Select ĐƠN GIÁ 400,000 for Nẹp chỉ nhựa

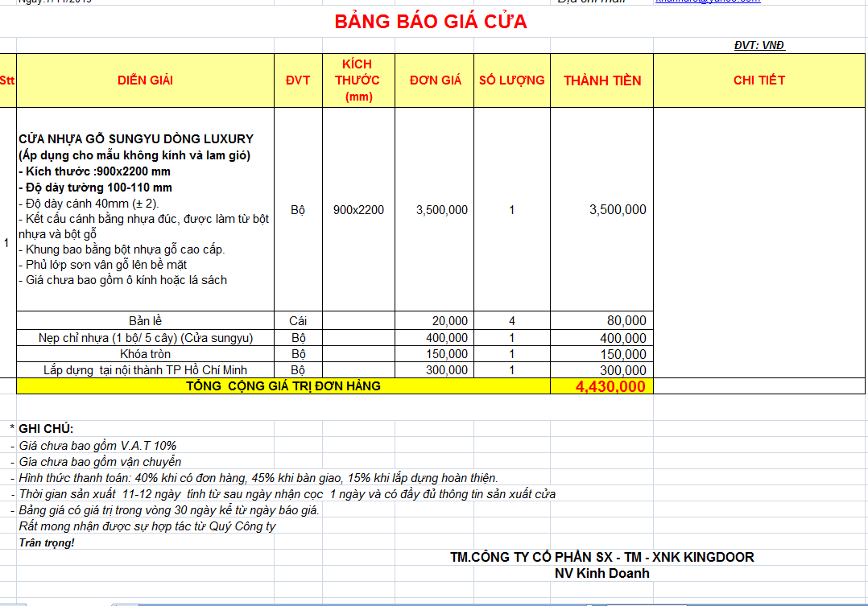[435, 337]
